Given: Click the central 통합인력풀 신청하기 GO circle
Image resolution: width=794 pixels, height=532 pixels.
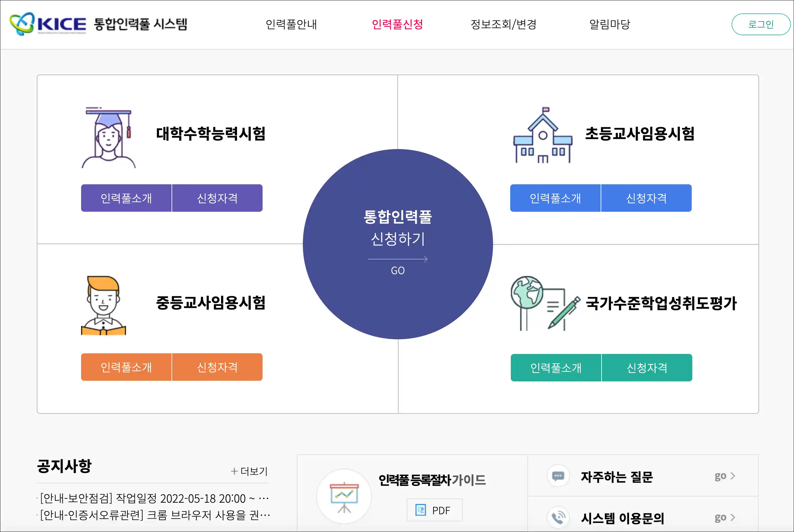Looking at the screenshot, I should coord(398,244).
